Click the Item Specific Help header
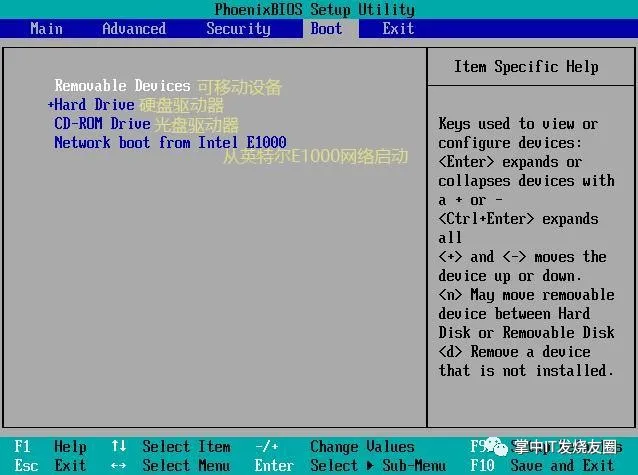Screen dimensions: 638x475 point(526,67)
